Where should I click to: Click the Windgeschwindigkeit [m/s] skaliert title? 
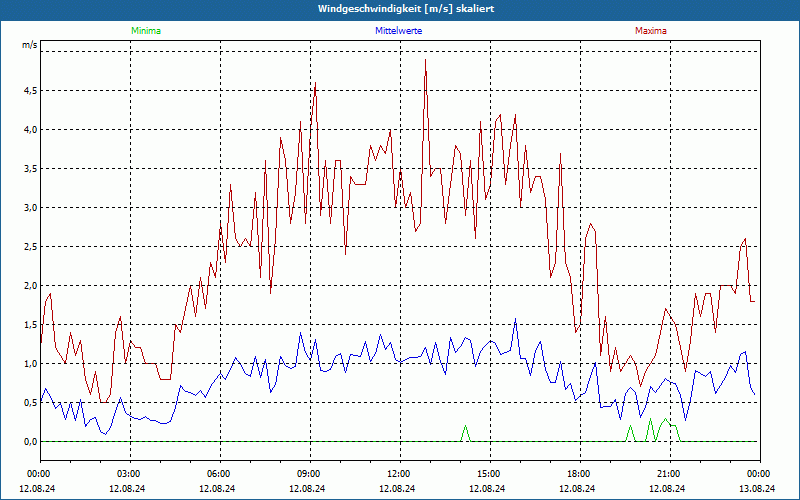tap(406, 9)
